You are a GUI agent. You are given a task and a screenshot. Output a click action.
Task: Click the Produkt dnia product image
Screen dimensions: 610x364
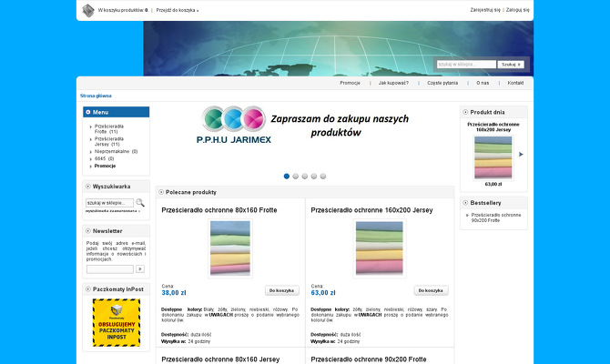tap(493, 157)
